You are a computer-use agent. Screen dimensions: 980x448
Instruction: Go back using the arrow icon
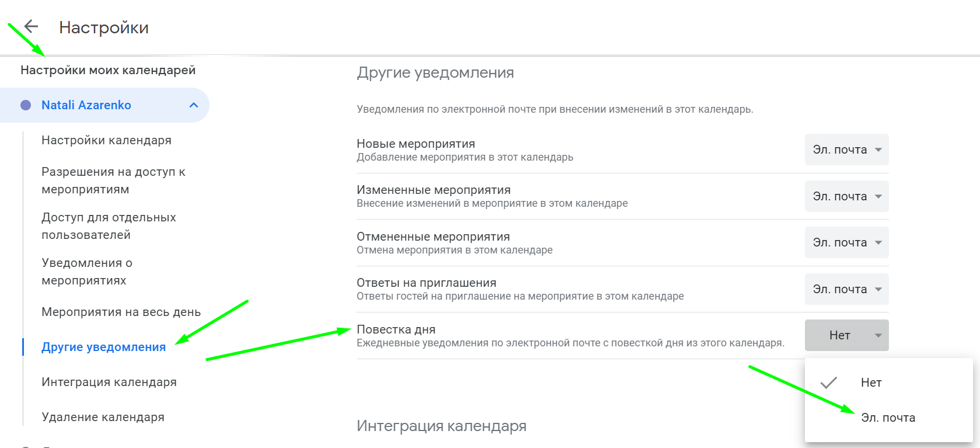coord(31,26)
